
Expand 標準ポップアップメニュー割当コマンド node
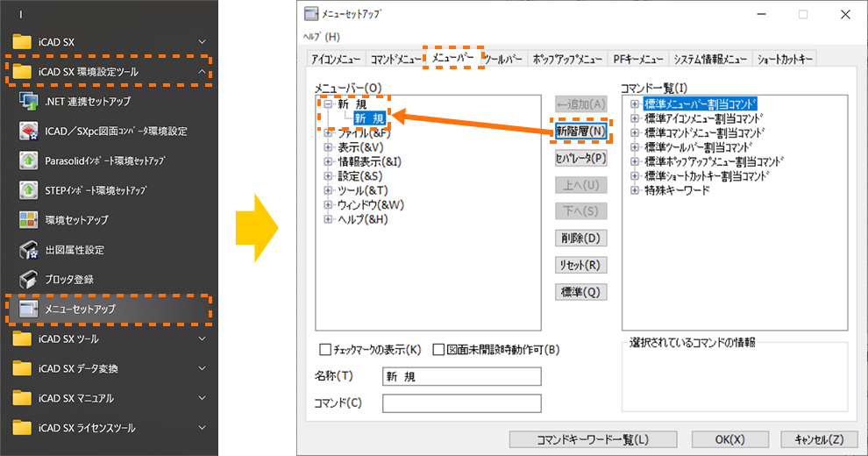635,161
